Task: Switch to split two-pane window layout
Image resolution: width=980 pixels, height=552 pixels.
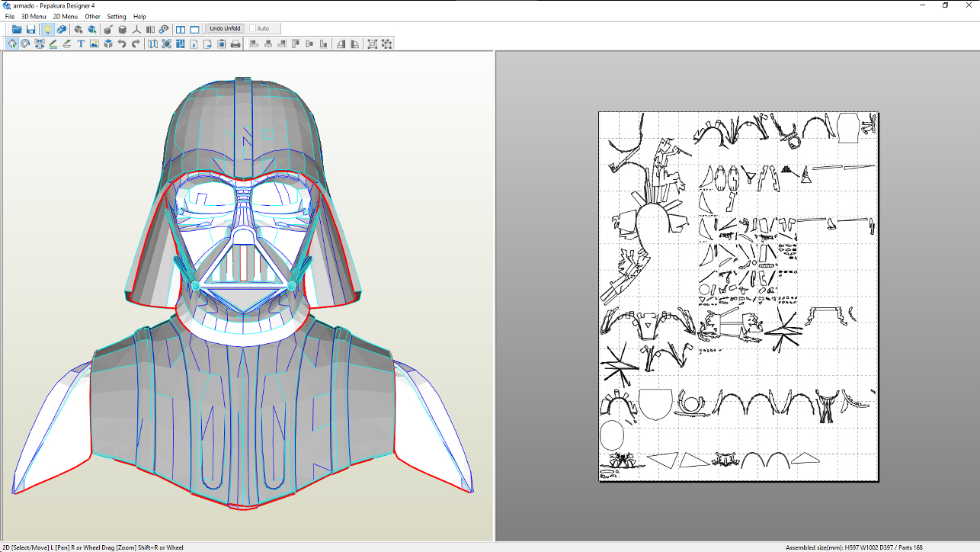Action: coord(181,29)
